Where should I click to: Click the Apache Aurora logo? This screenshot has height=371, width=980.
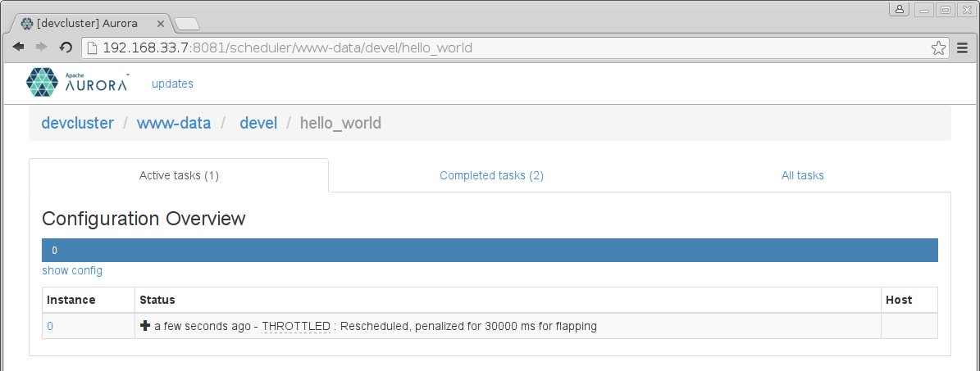point(76,83)
